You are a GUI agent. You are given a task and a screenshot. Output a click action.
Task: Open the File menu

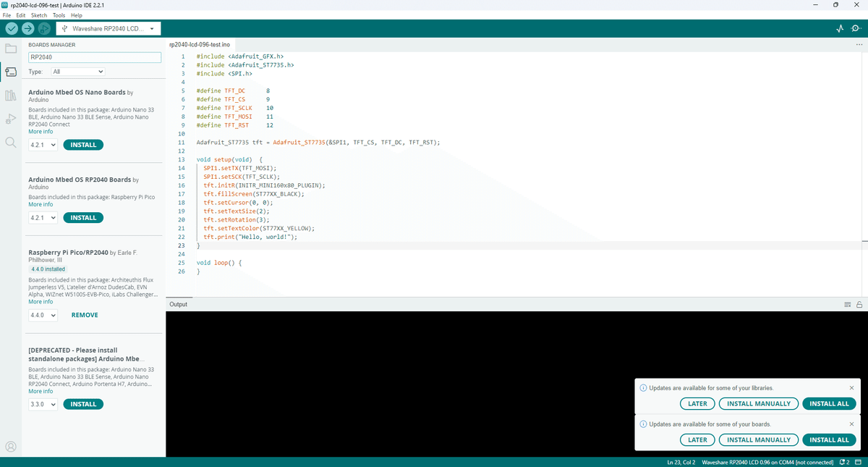click(8, 15)
